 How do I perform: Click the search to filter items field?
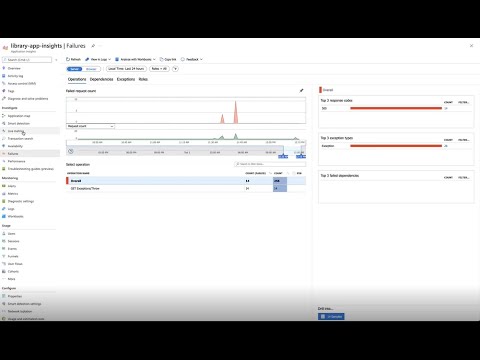270,164
